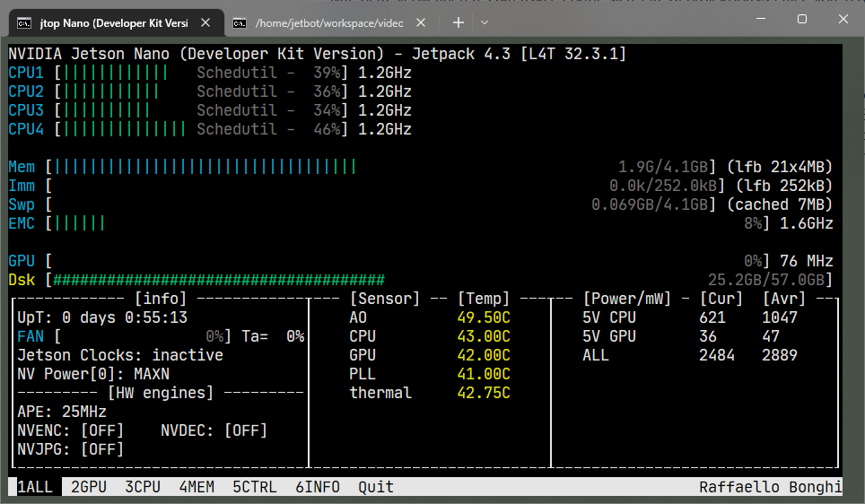Open a new terminal tab with plus
The height and width of the screenshot is (504, 865).
(458, 22)
